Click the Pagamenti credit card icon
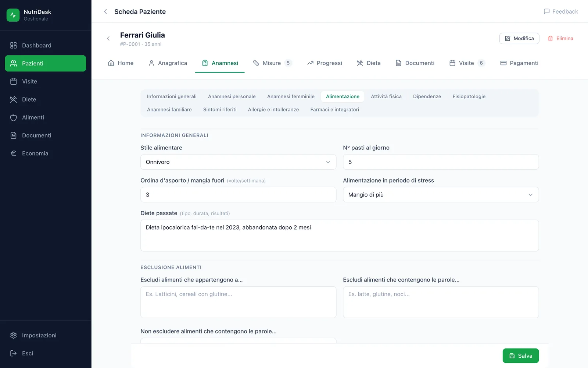The width and height of the screenshot is (588, 368). point(503,63)
